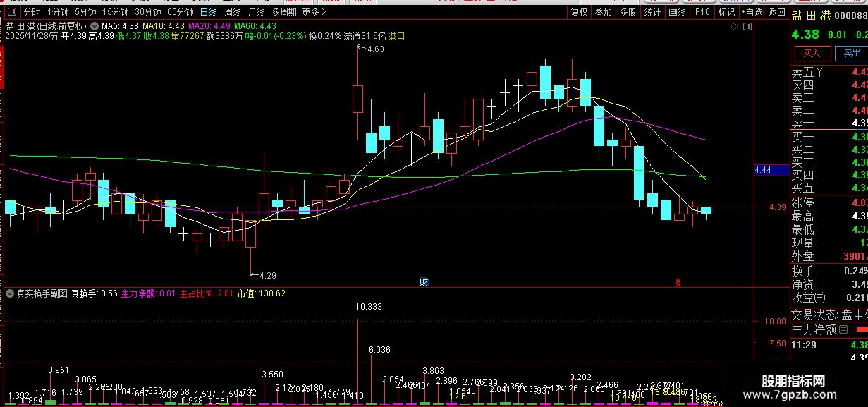The image size is (868, 407).
Task: Select the 周线 weekly period tab
Action: [233, 12]
